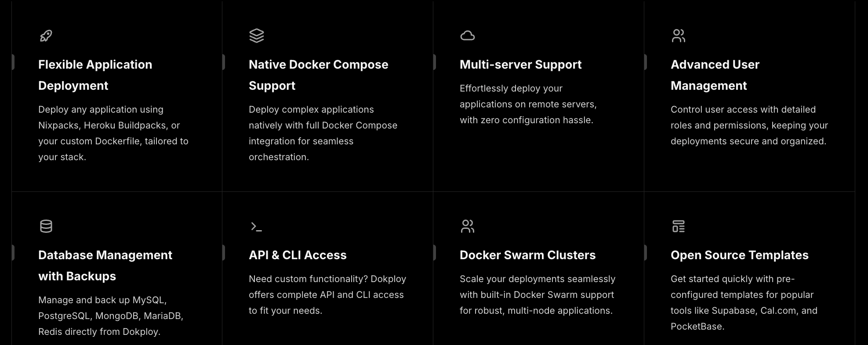868x345 pixels.
Task: Click the API & CLI Access heading
Action: 298,255
